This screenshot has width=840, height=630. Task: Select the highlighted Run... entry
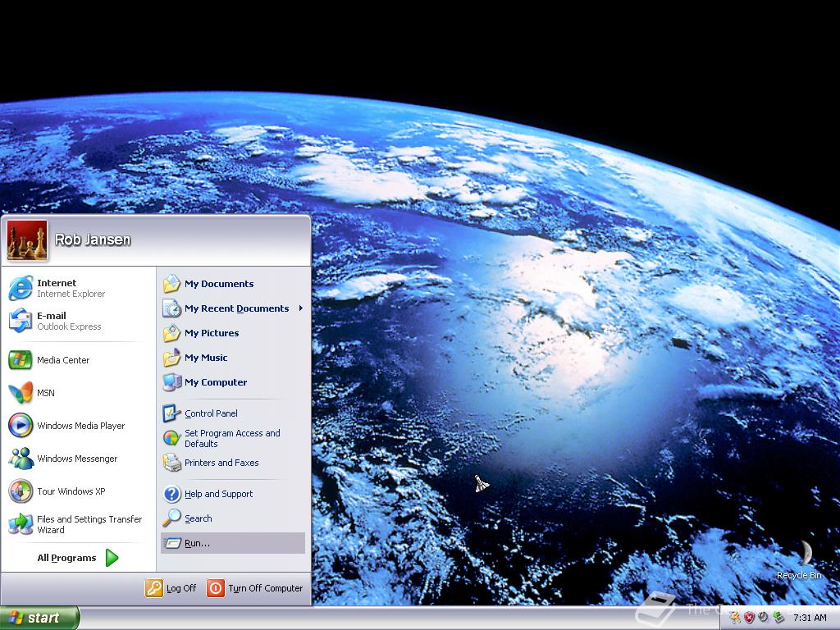233,543
